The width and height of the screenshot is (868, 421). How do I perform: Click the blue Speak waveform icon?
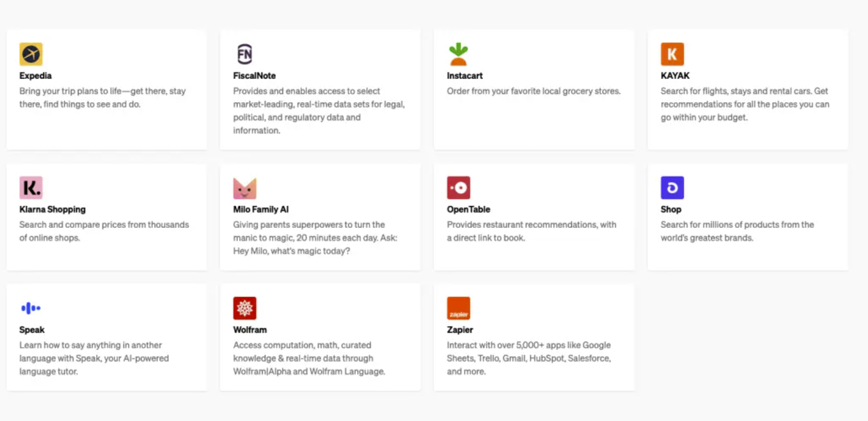coord(31,309)
